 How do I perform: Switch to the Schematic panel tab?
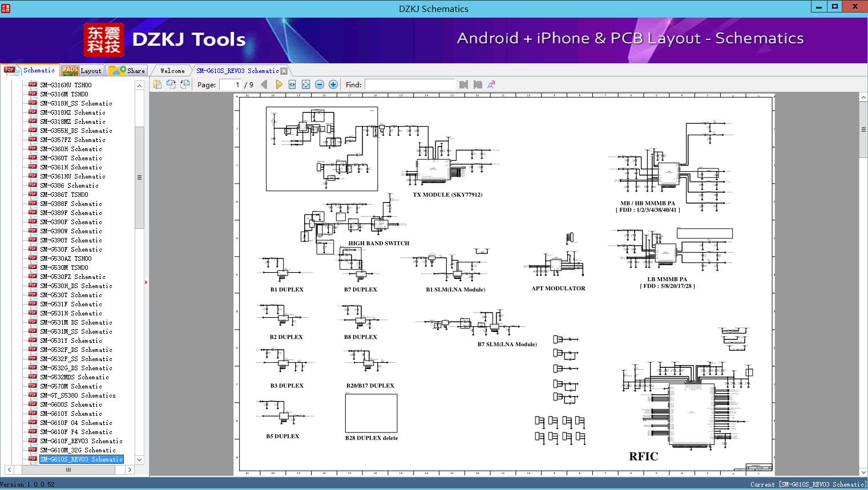(30, 70)
